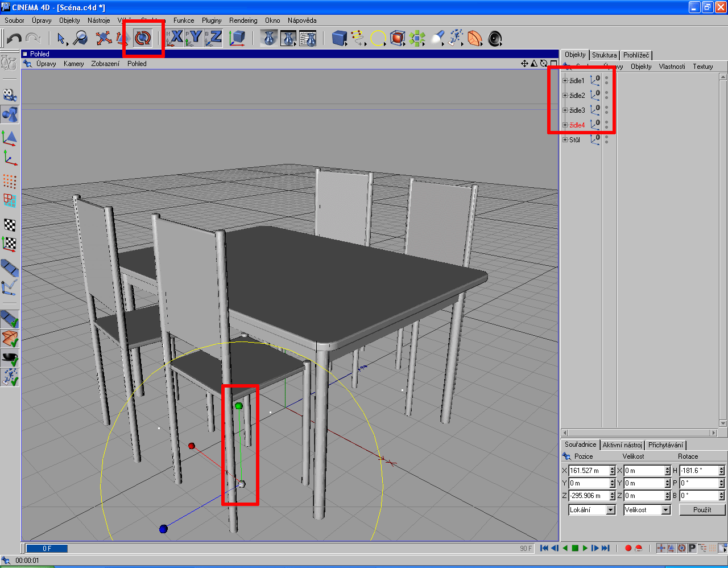Click the Redo arrow icon
The width and height of the screenshot is (728, 568).
pyautogui.click(x=34, y=38)
